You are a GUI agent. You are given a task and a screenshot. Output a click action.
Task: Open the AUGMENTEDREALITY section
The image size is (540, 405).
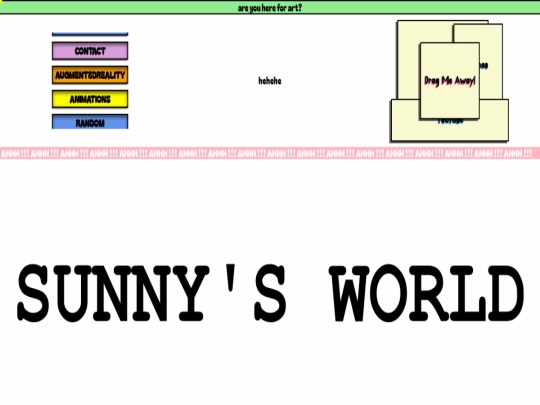pos(90,75)
